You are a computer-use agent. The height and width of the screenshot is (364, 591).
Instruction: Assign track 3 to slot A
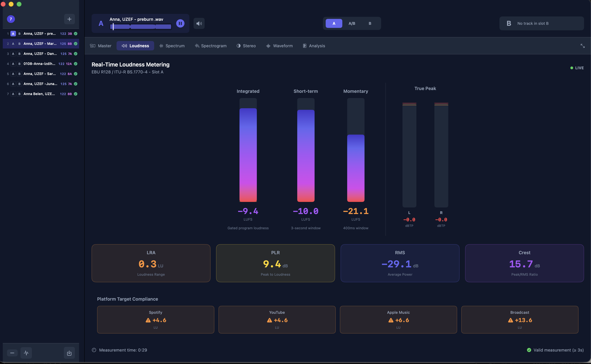[x=13, y=54]
